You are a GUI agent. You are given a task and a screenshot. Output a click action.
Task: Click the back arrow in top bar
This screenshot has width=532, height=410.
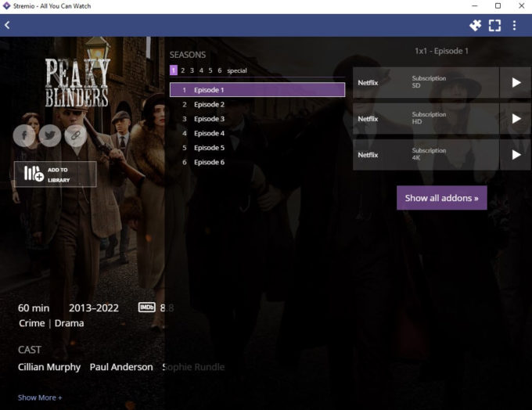pos(8,25)
